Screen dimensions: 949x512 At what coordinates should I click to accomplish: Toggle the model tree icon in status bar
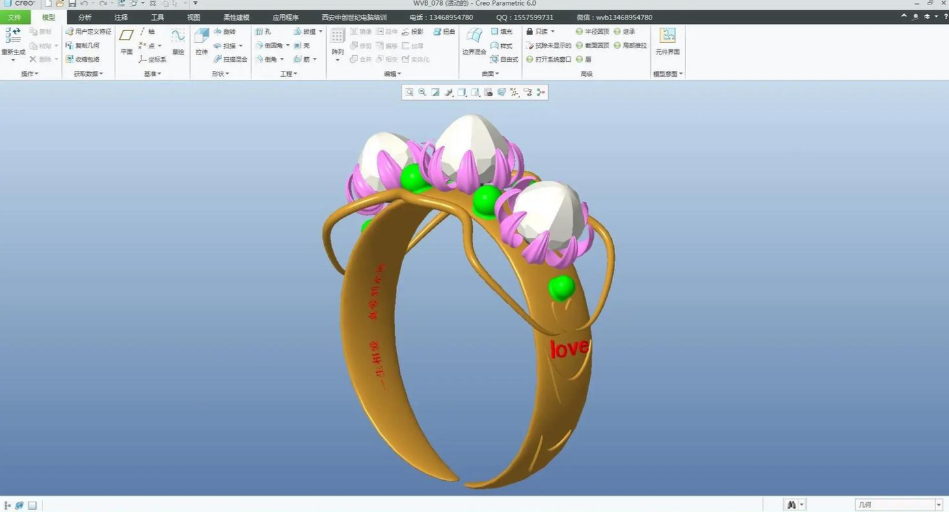coord(7,505)
